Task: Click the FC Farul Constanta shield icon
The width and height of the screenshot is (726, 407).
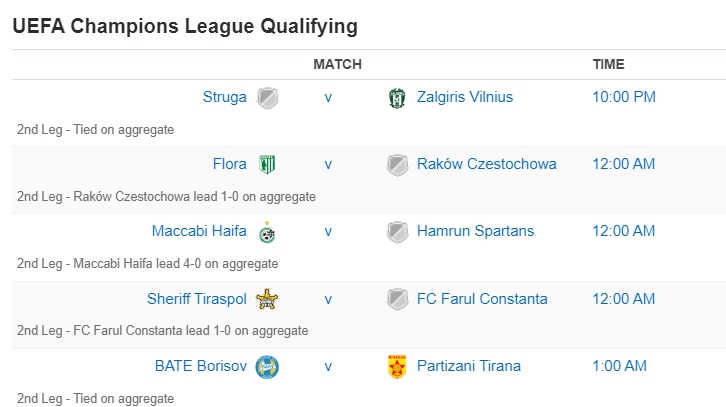Action: 397,299
